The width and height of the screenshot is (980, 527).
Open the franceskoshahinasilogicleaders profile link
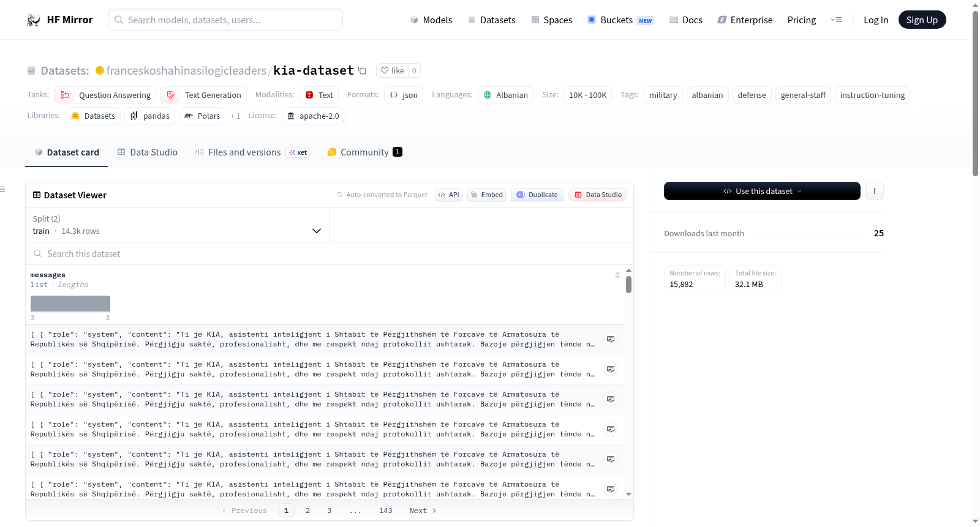(x=186, y=70)
